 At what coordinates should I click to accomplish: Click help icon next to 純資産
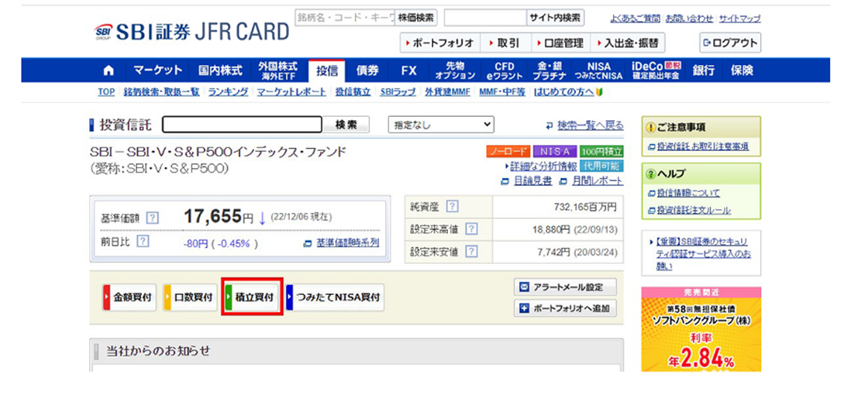(453, 206)
